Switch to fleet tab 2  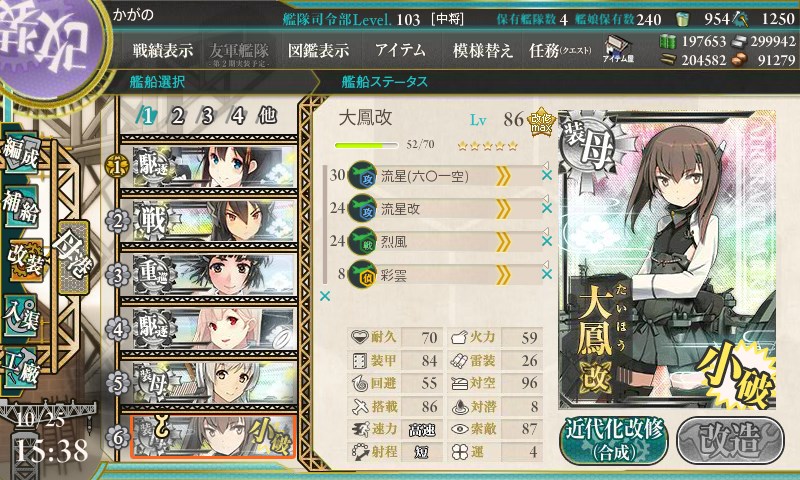click(177, 116)
